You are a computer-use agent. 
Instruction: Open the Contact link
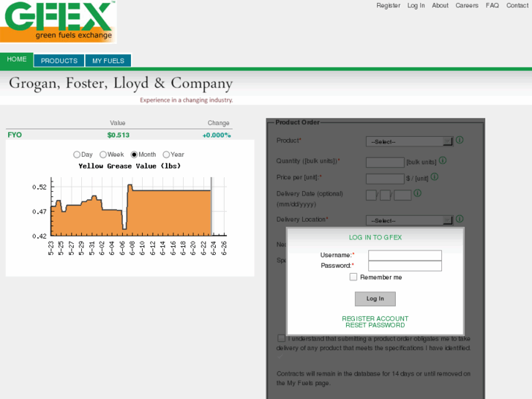pyautogui.click(x=517, y=5)
